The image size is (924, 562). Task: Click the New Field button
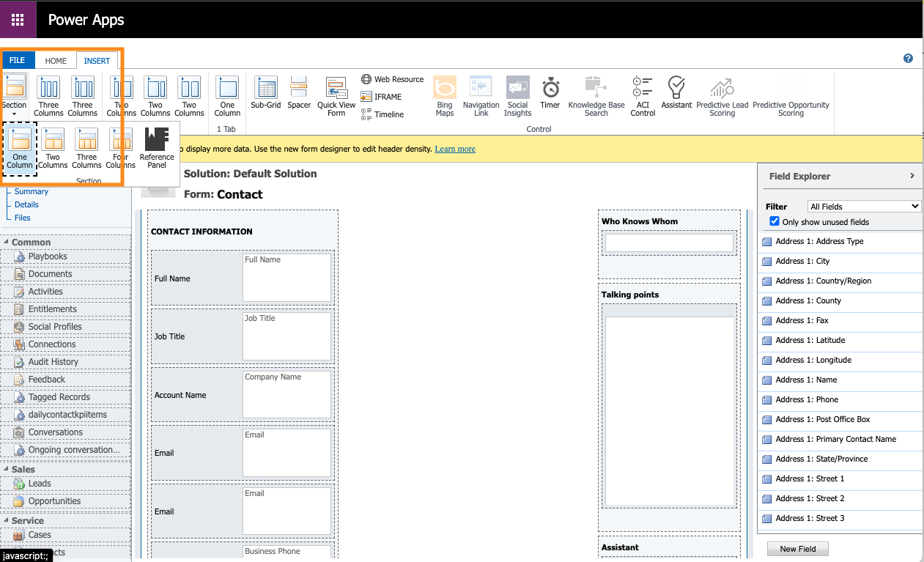[x=798, y=549]
